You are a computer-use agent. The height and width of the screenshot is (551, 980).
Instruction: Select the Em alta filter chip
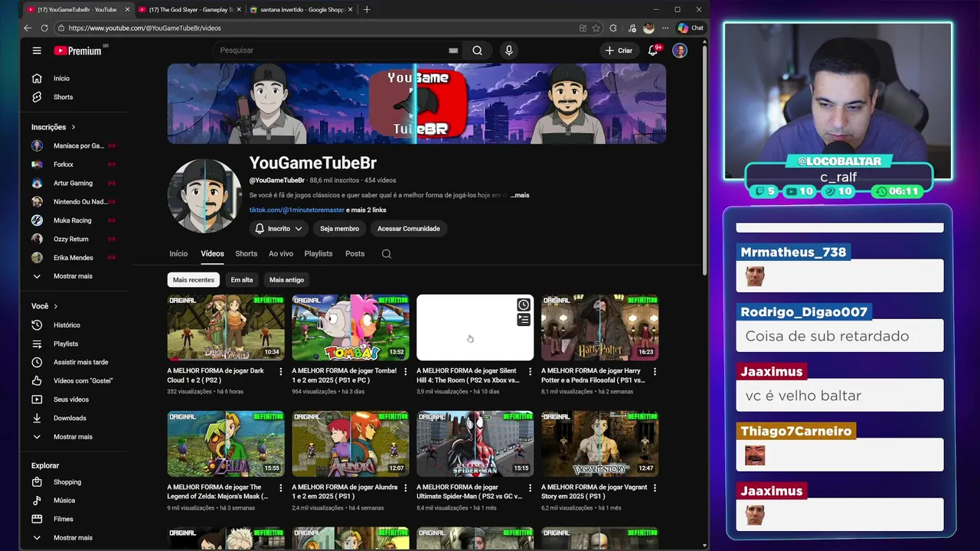242,280
